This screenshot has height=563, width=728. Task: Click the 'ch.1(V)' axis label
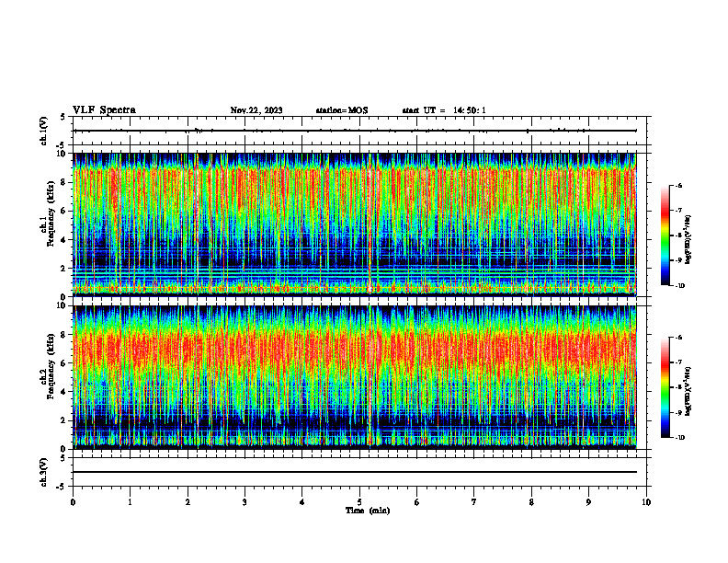[x=43, y=131]
